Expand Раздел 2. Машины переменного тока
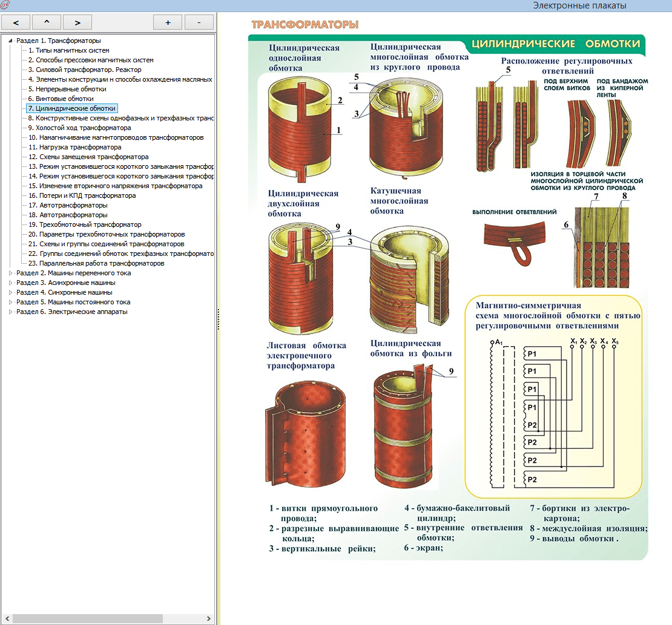This screenshot has height=625, width=672. 10,273
